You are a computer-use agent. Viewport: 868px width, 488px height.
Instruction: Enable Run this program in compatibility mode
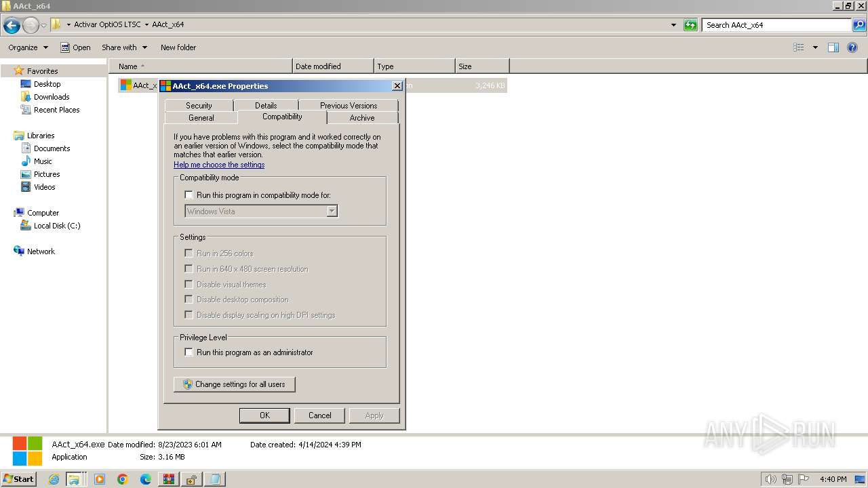pos(189,195)
